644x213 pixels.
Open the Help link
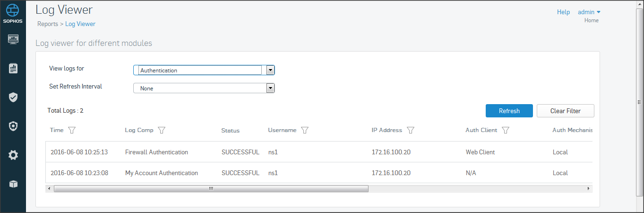pyautogui.click(x=563, y=12)
